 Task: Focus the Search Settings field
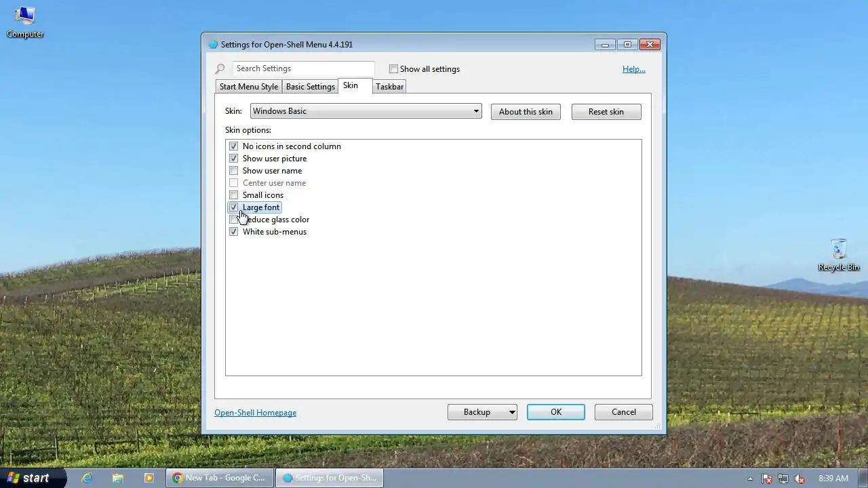point(303,68)
